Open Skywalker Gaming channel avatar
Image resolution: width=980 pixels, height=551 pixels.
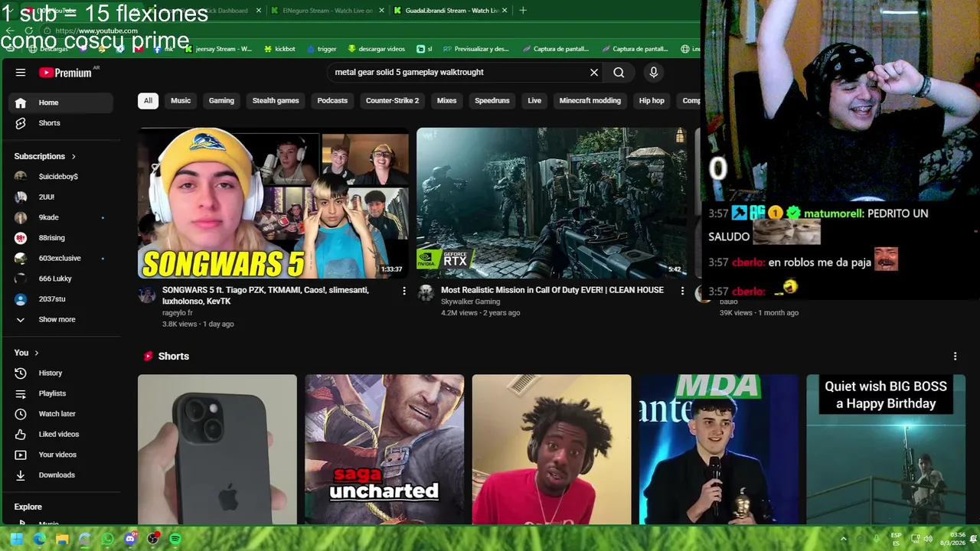(426, 293)
